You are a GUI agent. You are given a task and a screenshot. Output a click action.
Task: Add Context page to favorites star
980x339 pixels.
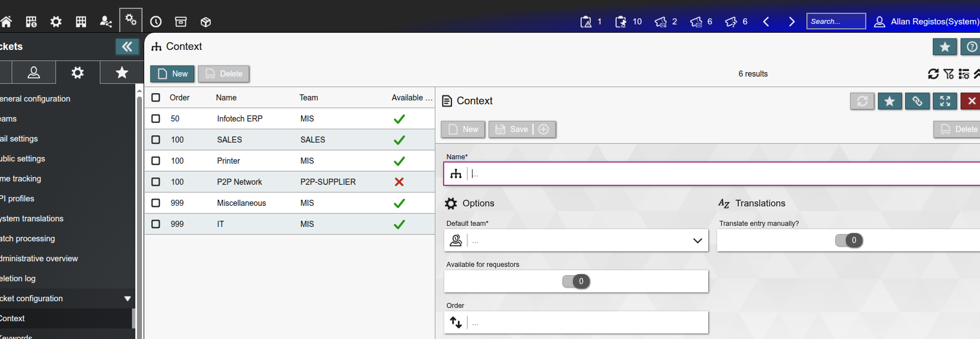coord(945,47)
